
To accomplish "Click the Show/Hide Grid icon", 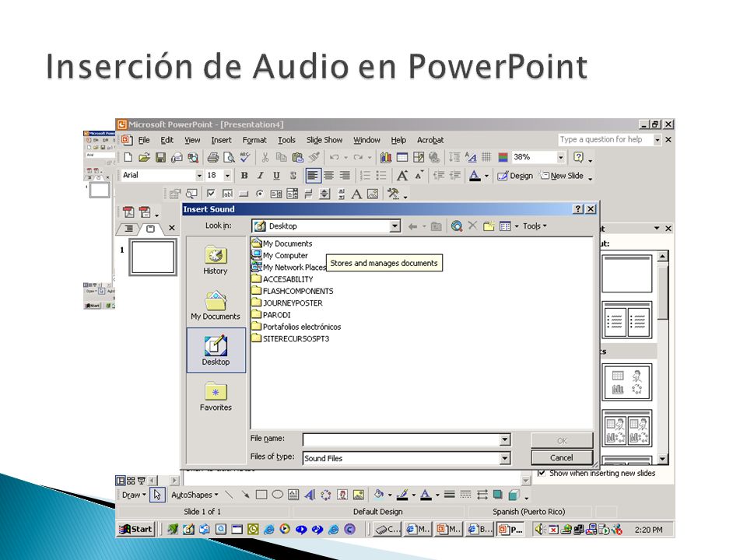I will [486, 157].
